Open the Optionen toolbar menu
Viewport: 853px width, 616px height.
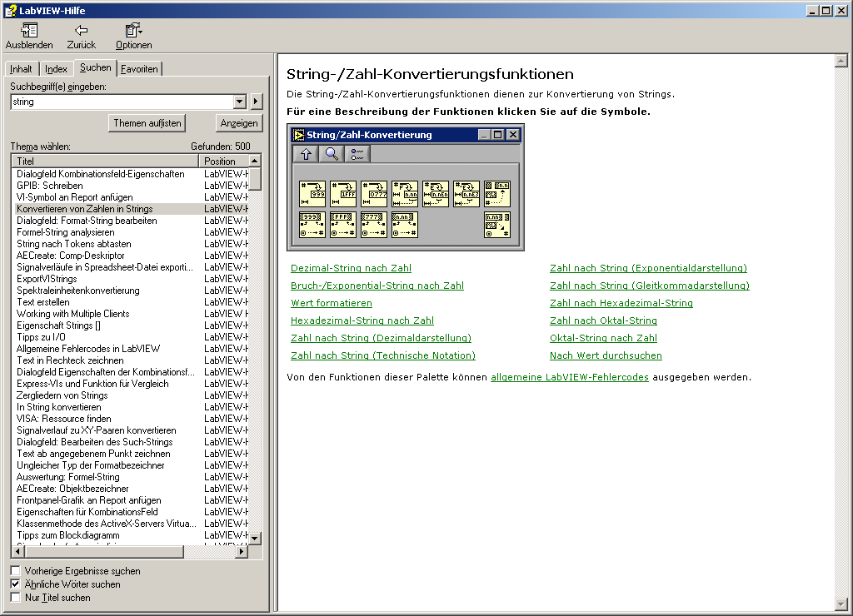tap(133, 36)
